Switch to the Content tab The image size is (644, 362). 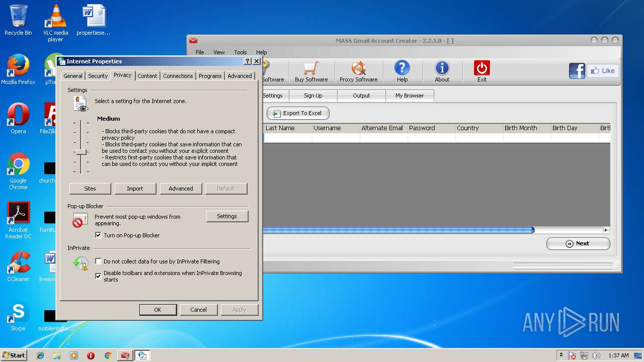(x=147, y=76)
